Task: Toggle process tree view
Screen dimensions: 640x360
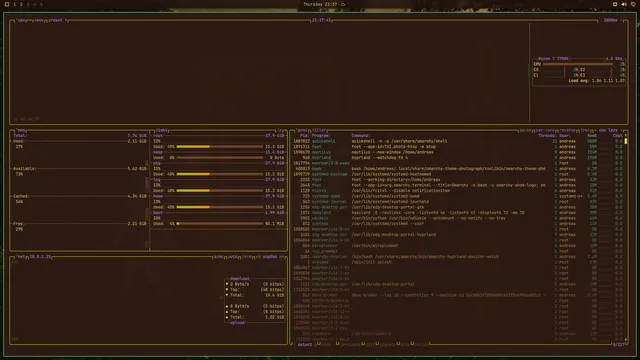Action: click(x=584, y=130)
